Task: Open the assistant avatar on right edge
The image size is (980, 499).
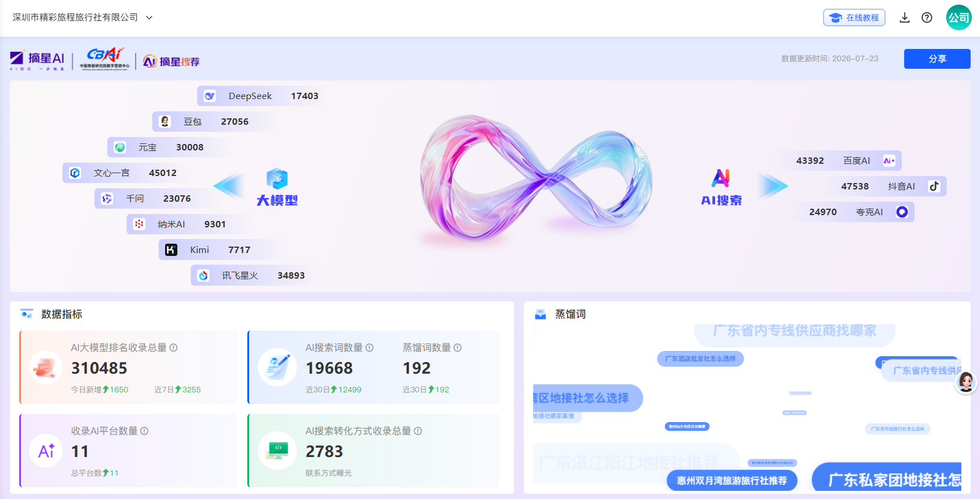Action: [966, 382]
